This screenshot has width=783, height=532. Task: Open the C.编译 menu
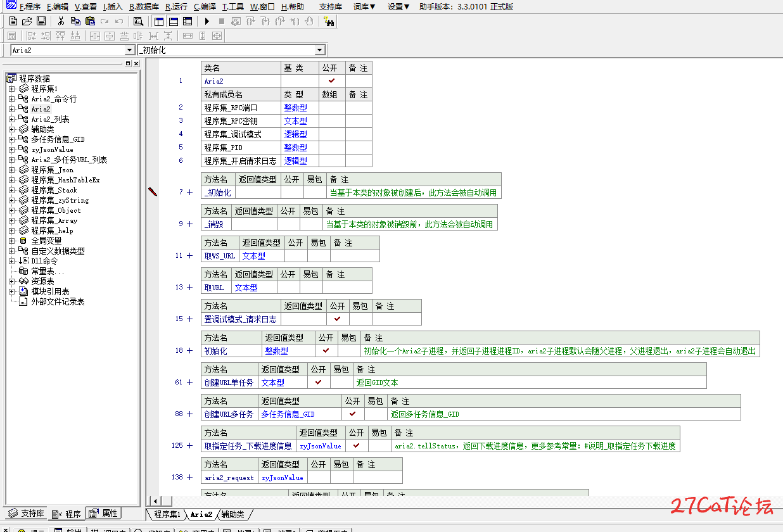pos(205,7)
